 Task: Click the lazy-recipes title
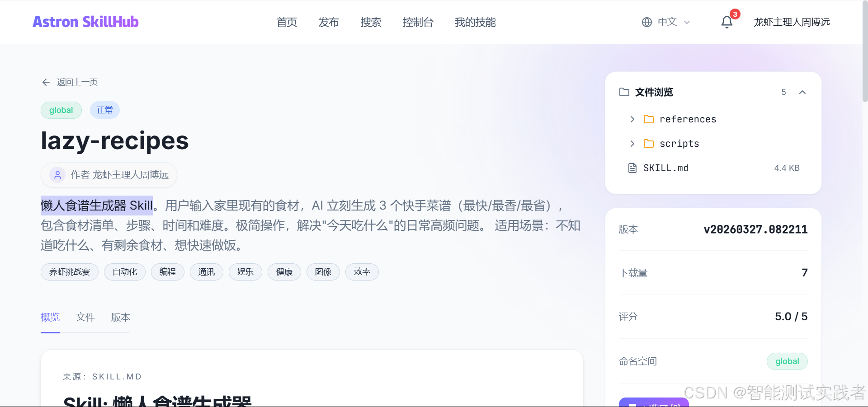click(115, 141)
